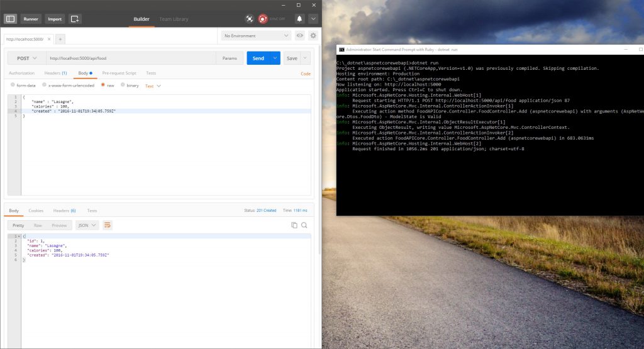Open the response Tests tab
Screen dimensions: 644x349
pyautogui.click(x=92, y=211)
